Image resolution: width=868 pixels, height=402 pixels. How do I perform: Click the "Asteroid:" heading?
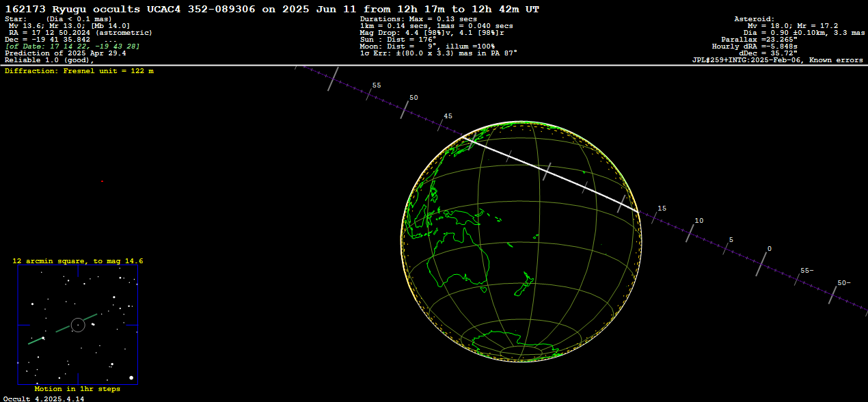point(755,18)
